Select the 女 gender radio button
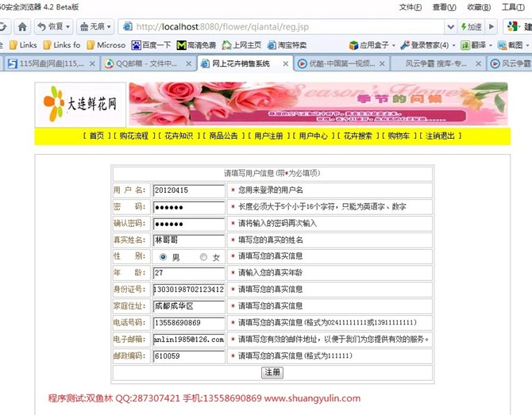 203,256
